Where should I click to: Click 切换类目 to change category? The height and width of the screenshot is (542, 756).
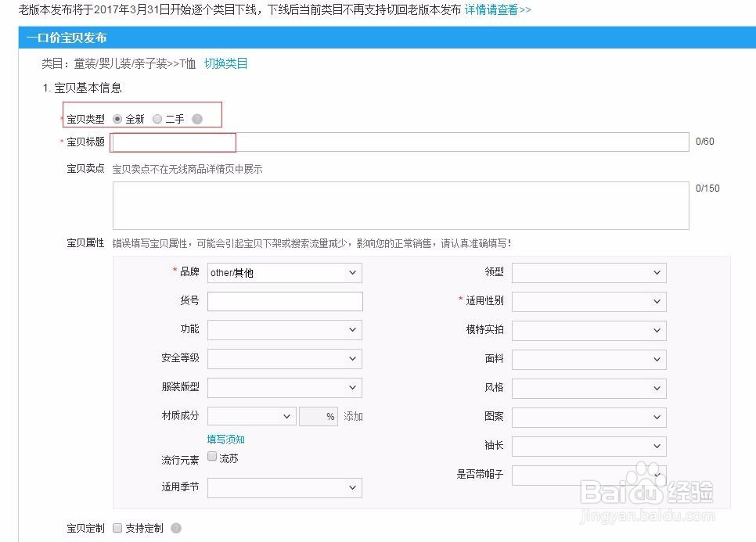tap(226, 63)
